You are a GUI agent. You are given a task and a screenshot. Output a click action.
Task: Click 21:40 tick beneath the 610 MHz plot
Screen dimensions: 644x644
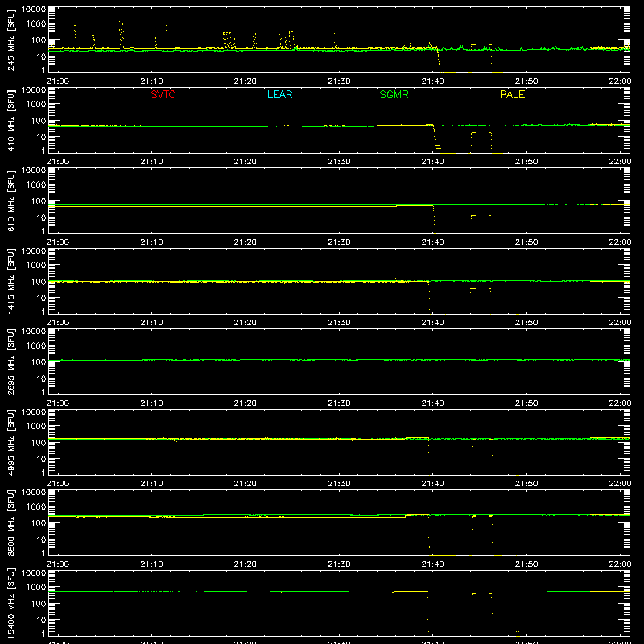tap(432, 242)
